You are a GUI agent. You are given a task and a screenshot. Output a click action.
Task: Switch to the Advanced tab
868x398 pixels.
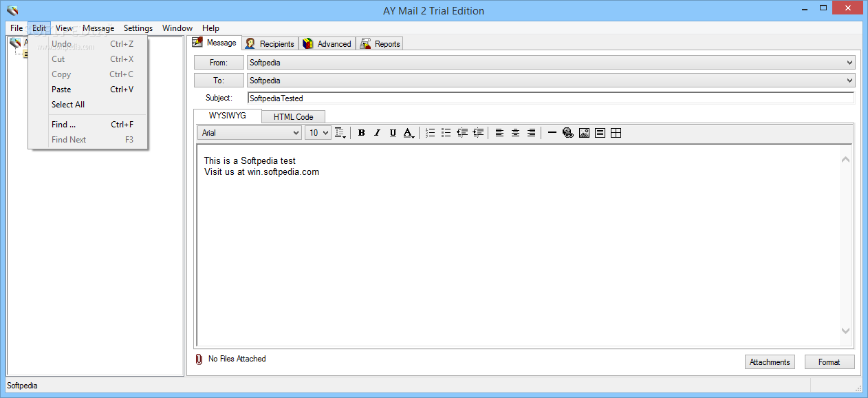click(x=327, y=44)
